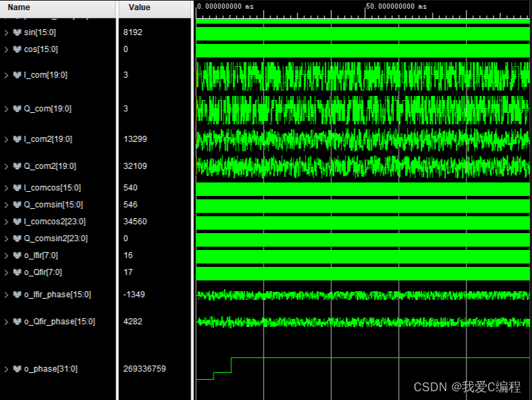
Task: Expand the Q_com[19:0] signal bus
Action: coord(6,109)
